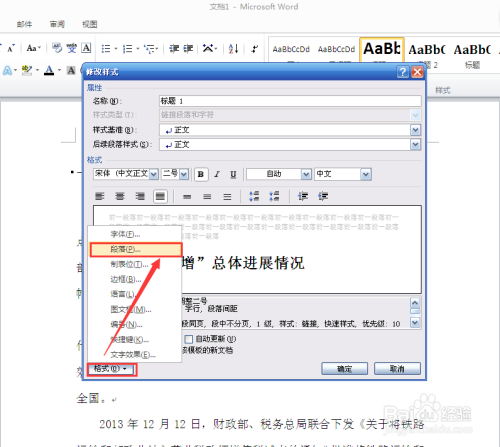Open the 后续段落样式 dropdown
The width and height of the screenshot is (500, 447).
[x=415, y=144]
